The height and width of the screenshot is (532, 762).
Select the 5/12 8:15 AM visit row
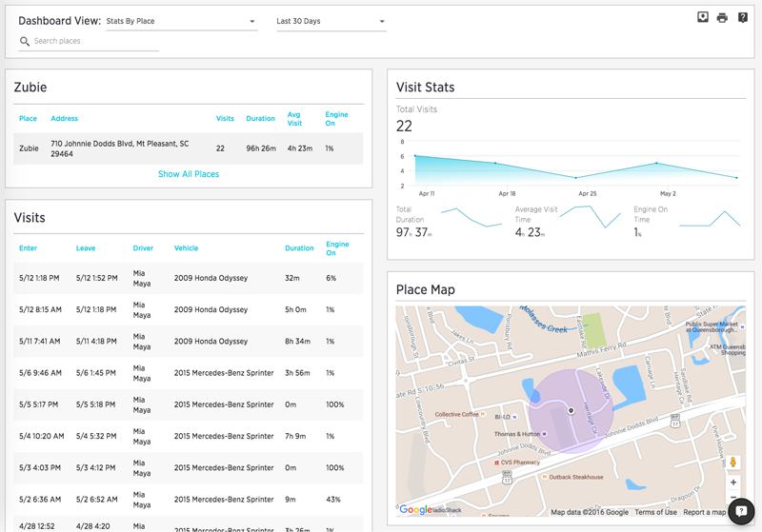coord(188,309)
